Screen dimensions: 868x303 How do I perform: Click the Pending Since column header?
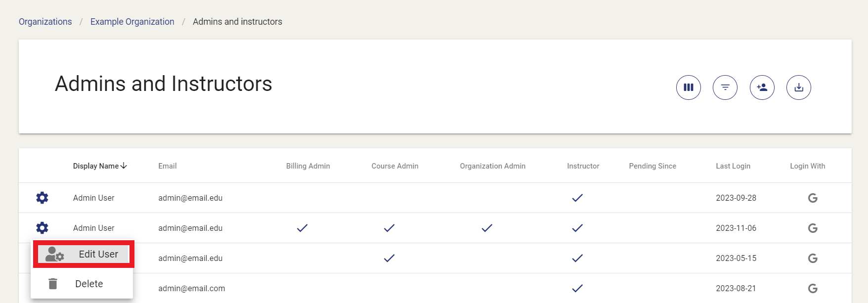tap(652, 166)
